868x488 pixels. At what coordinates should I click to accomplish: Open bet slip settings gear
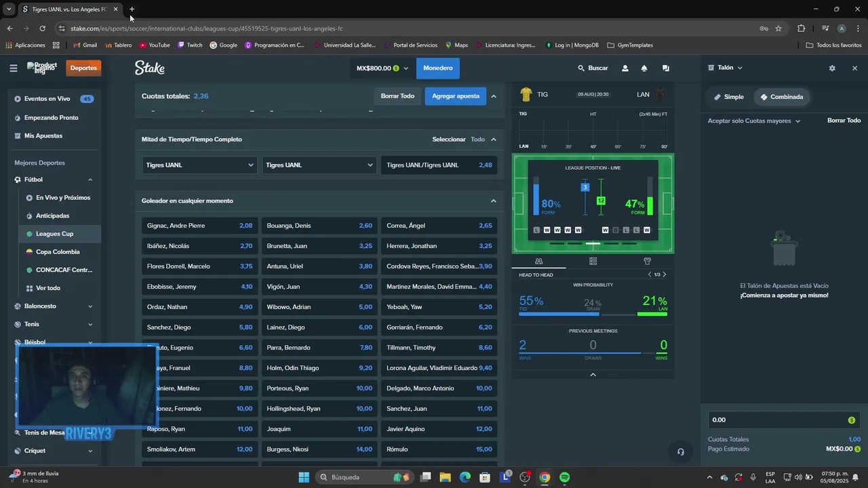(832, 68)
